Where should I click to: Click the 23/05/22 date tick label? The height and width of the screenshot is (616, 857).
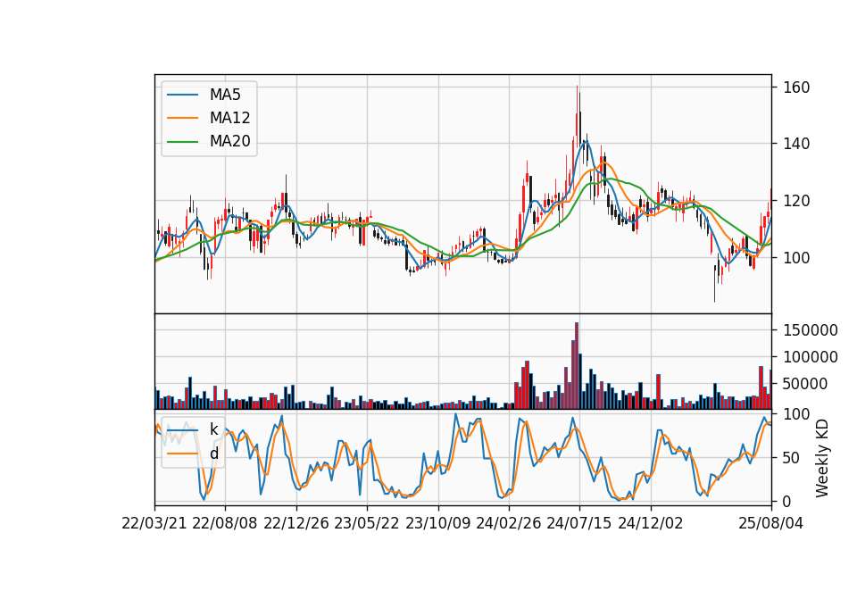367,523
